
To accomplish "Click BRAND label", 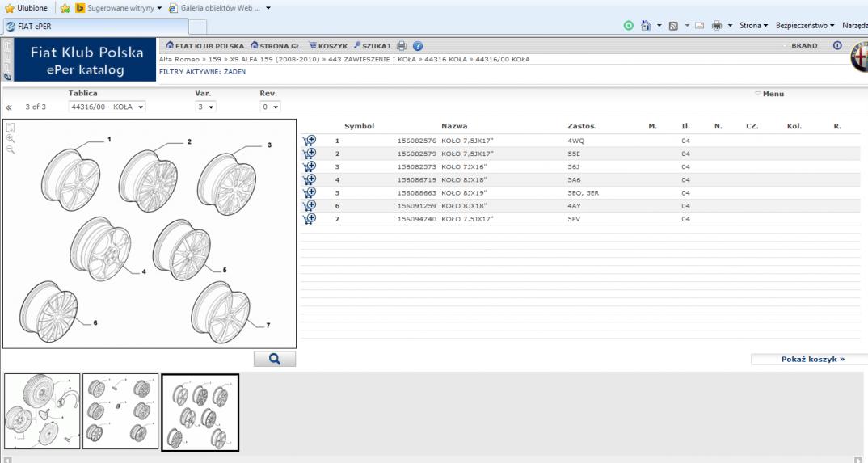I will click(x=804, y=46).
